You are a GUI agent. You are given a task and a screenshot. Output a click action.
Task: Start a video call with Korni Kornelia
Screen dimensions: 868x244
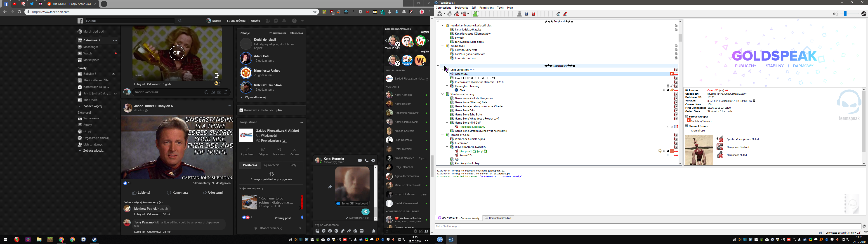point(360,160)
